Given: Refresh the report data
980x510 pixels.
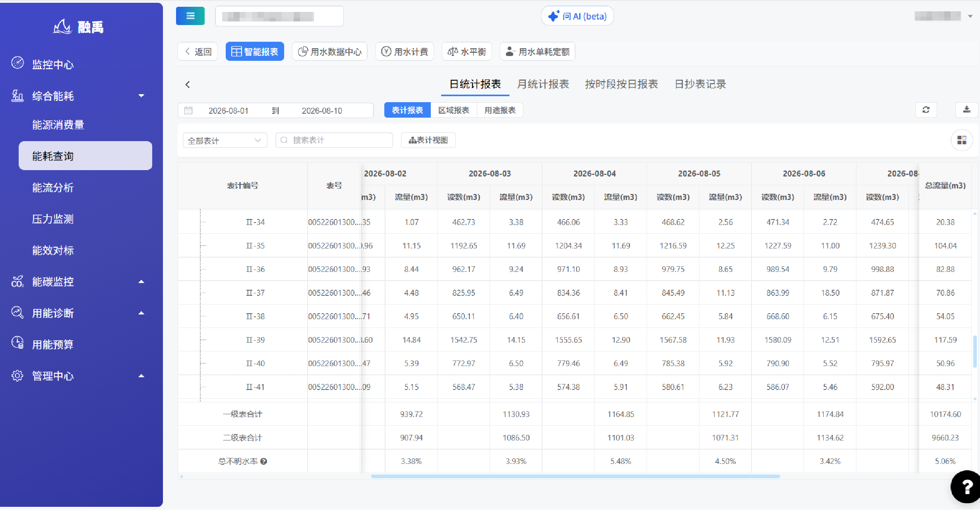Looking at the screenshot, I should (926, 110).
